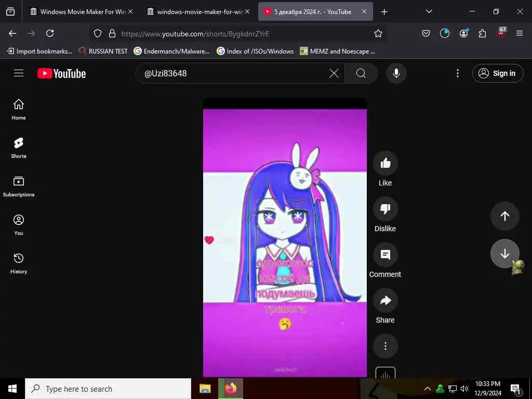Open Home in YouTube sidebar
532x399 pixels.
(19, 109)
